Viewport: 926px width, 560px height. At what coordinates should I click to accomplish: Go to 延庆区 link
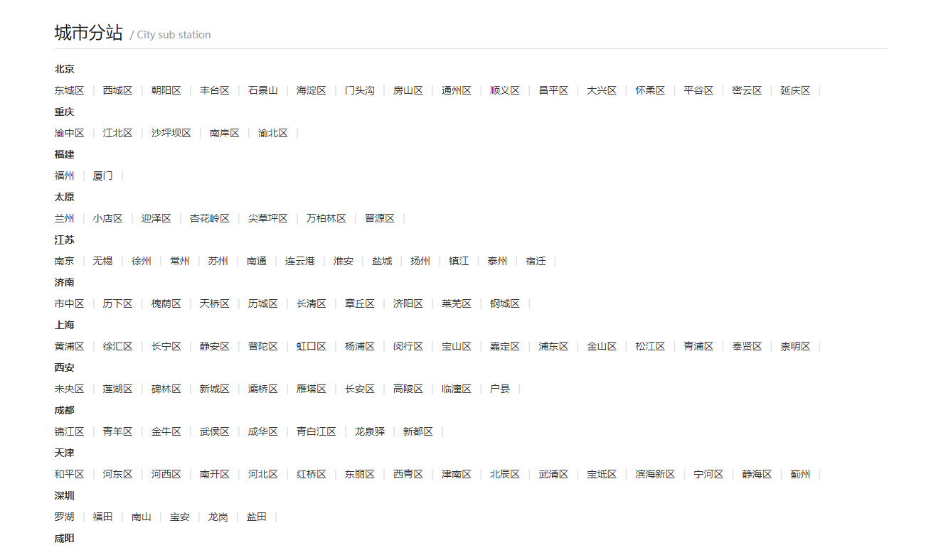794,90
